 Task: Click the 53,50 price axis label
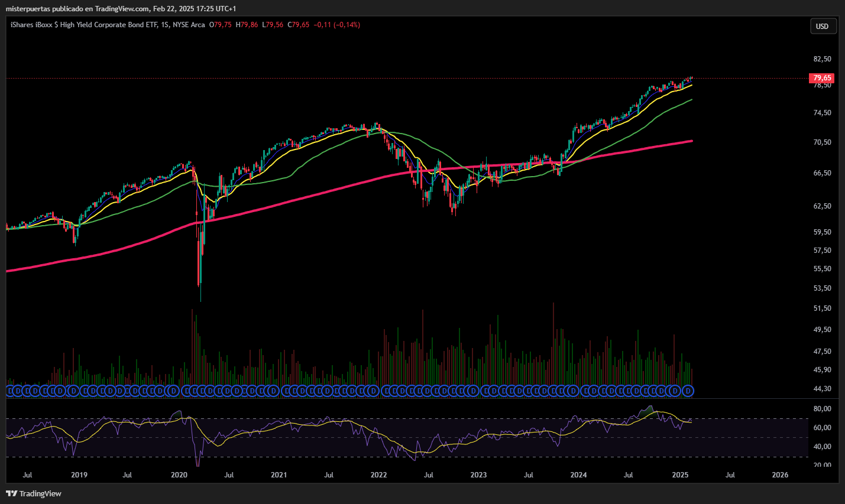pos(823,288)
